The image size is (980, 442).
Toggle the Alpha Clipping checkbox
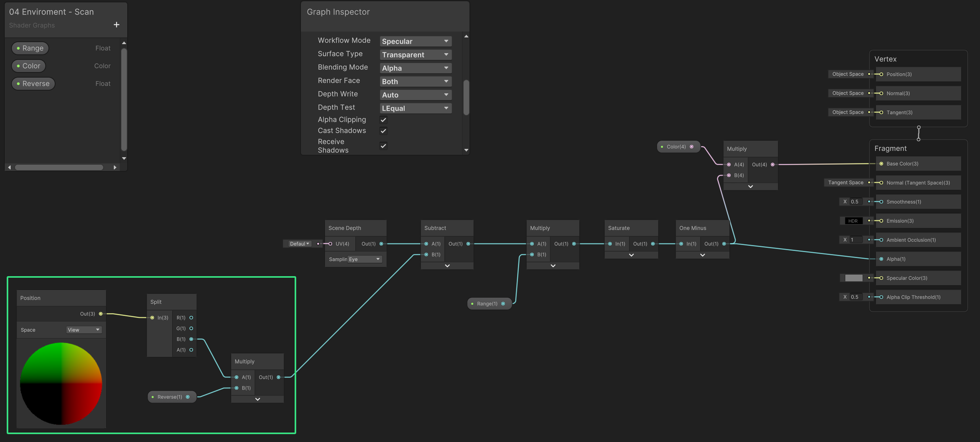pyautogui.click(x=383, y=120)
